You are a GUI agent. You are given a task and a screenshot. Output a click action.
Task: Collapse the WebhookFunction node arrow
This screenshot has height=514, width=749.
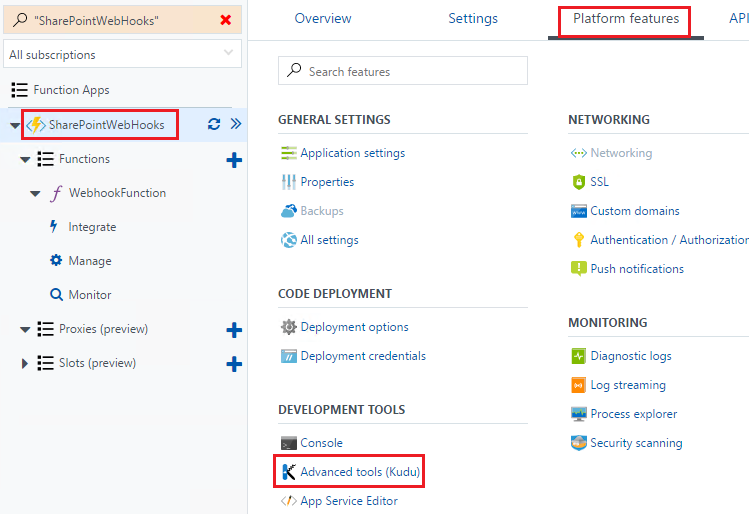tap(35, 193)
